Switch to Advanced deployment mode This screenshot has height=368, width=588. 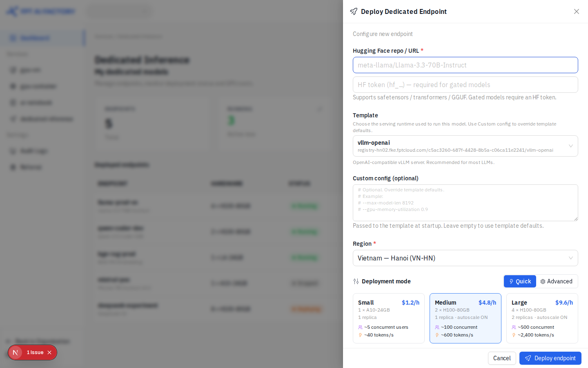pos(556,281)
